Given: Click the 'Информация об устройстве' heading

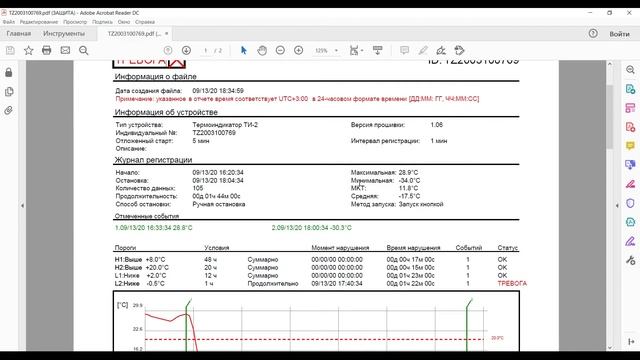Looking at the screenshot, I should pos(166,112).
